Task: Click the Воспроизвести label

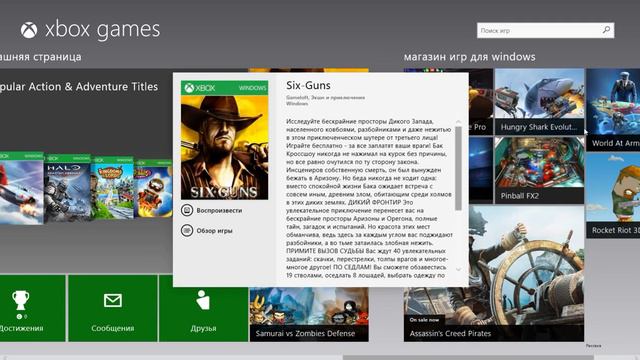Action: (x=219, y=211)
